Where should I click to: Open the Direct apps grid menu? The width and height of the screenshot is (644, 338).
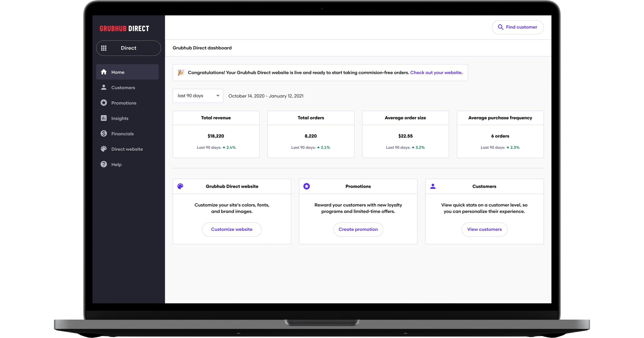[x=104, y=48]
